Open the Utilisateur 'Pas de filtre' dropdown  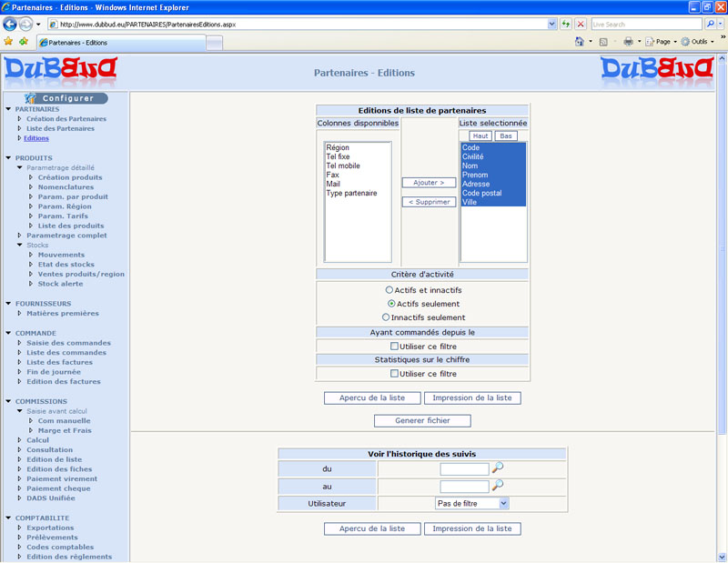point(471,503)
